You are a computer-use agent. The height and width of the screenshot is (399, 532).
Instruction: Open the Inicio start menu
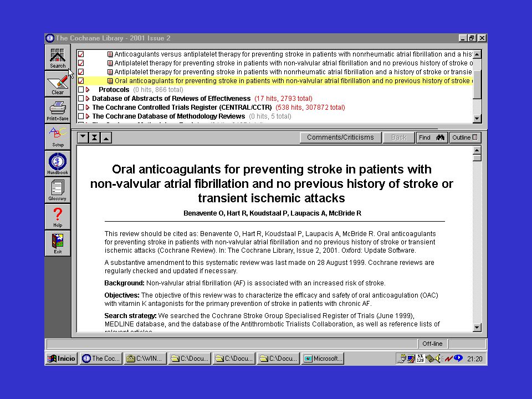[x=62, y=359]
